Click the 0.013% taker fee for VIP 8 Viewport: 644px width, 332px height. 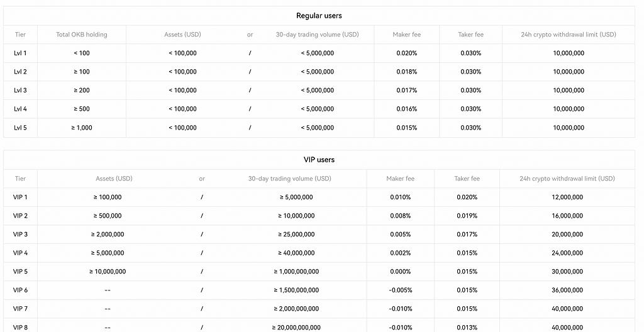[x=467, y=328]
